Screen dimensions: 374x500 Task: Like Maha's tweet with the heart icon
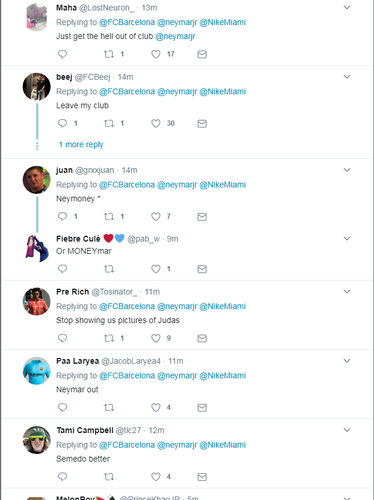click(x=156, y=54)
